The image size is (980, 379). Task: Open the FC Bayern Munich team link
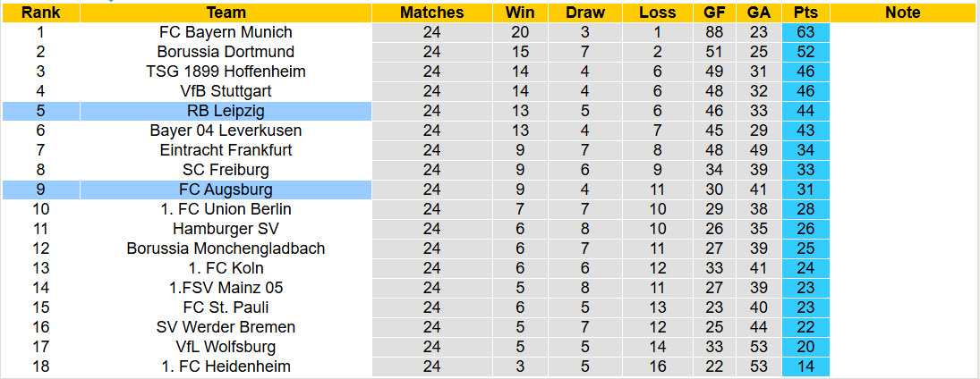(226, 32)
